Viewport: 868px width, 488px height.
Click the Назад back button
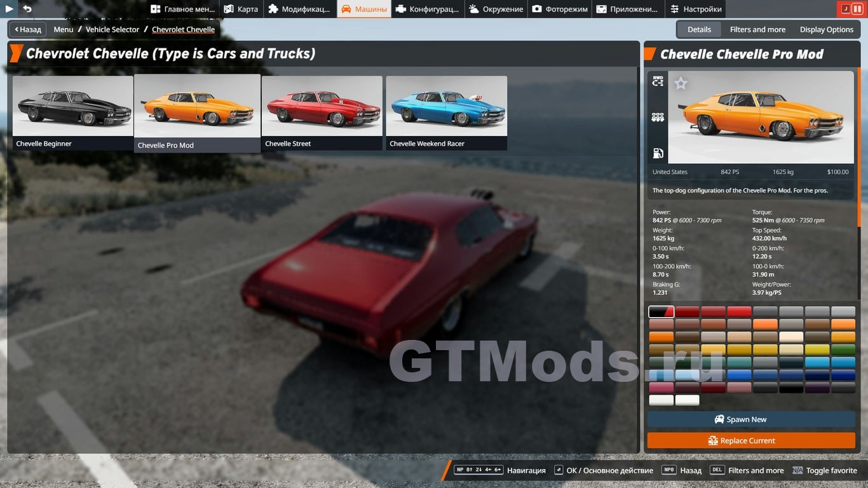coord(27,29)
